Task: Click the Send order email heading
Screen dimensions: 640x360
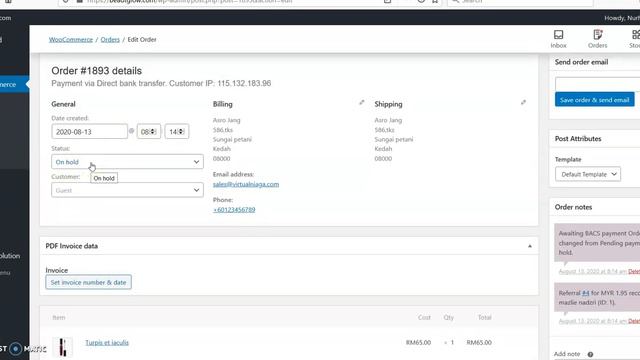Action: coord(581,62)
